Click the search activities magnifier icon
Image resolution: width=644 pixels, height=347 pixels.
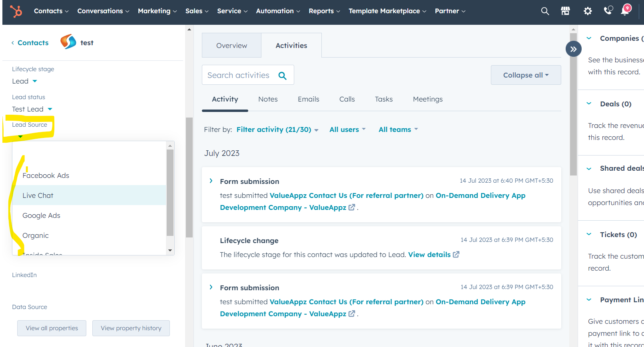(x=283, y=76)
